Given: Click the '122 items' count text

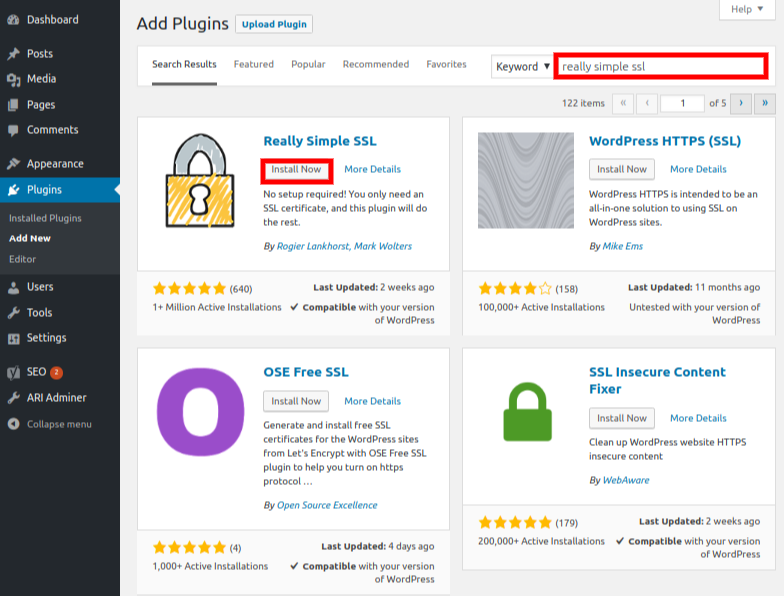Looking at the screenshot, I should click(x=583, y=104).
